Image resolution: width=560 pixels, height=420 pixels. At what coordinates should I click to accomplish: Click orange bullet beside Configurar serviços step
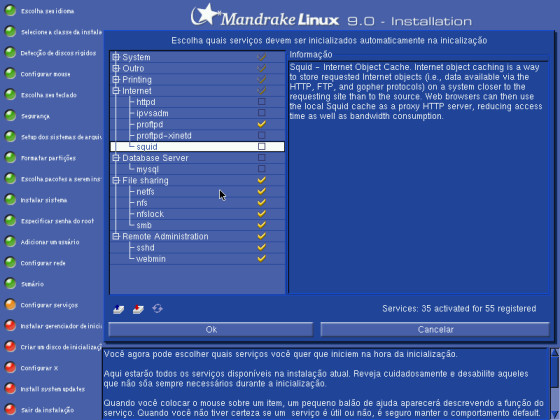[x=10, y=305]
